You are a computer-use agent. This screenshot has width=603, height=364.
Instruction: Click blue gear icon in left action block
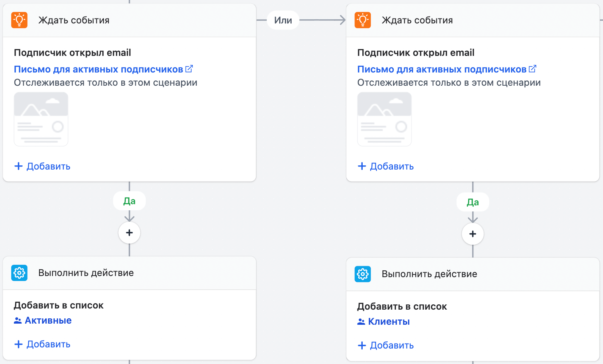pyautogui.click(x=19, y=273)
